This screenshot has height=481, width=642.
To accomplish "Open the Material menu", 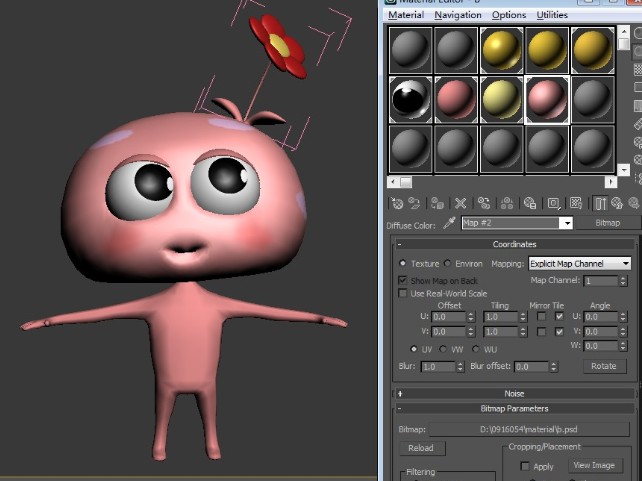I will point(406,15).
